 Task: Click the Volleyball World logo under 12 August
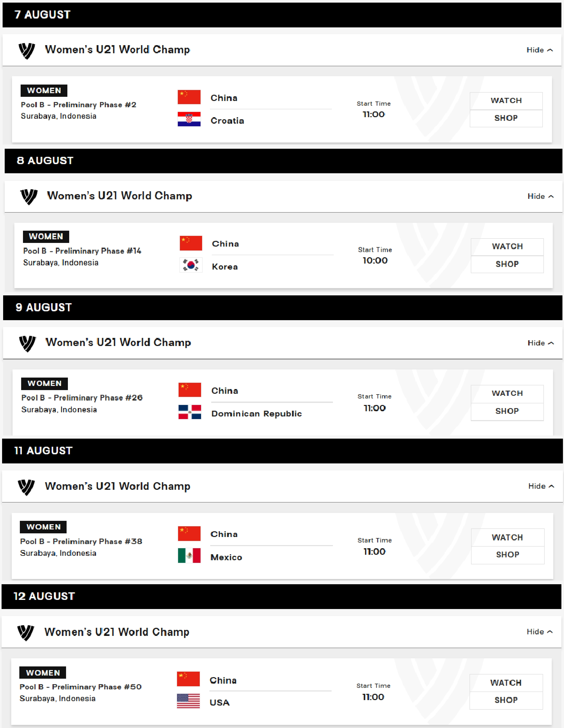click(x=26, y=633)
